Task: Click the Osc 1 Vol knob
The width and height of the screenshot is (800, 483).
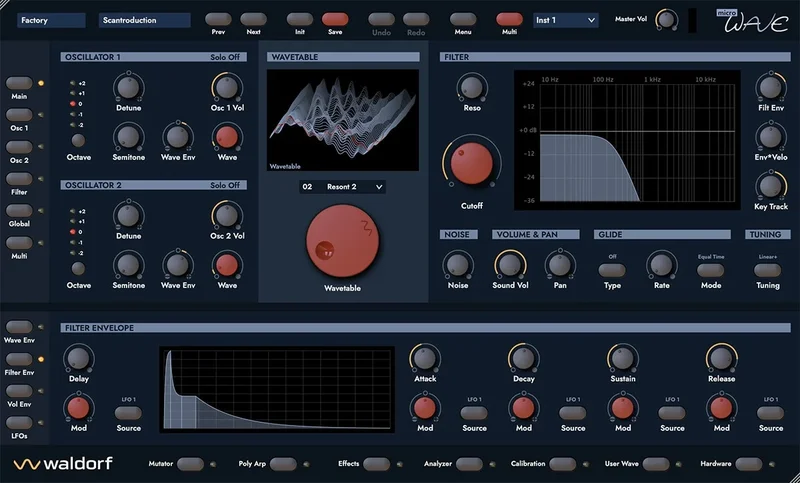Action: pyautogui.click(x=227, y=87)
